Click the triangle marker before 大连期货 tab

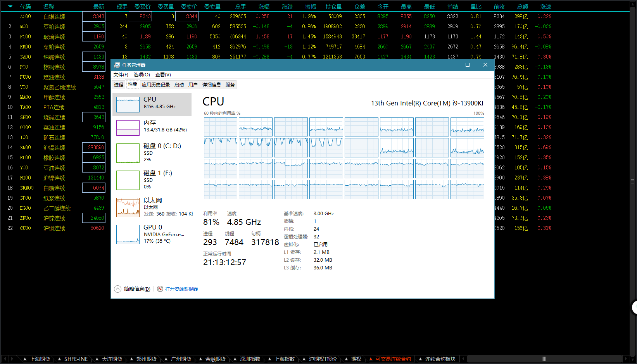[97, 359]
